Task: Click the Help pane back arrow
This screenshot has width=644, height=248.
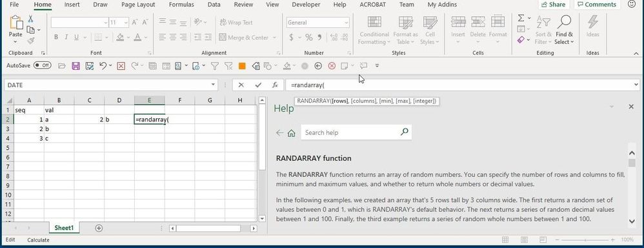Action: click(x=279, y=133)
